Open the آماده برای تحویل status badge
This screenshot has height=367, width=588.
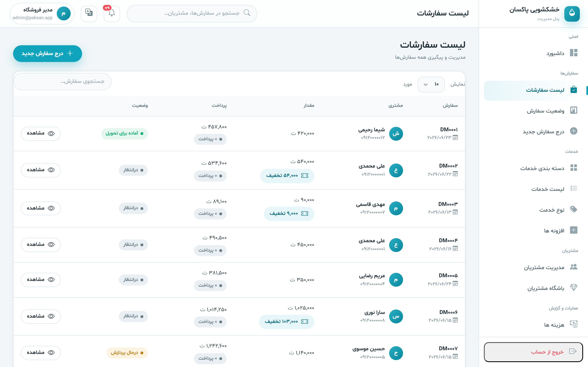pos(124,134)
